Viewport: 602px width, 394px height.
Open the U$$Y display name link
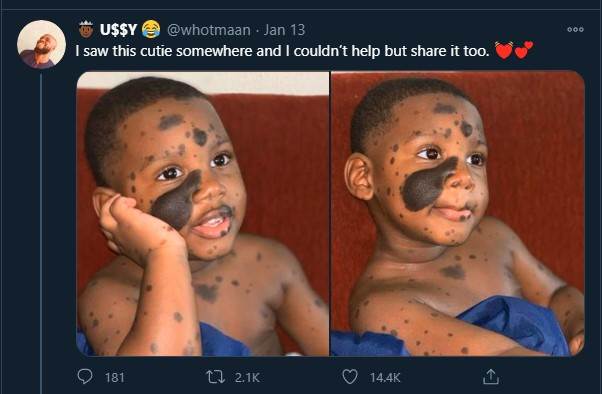[118, 30]
